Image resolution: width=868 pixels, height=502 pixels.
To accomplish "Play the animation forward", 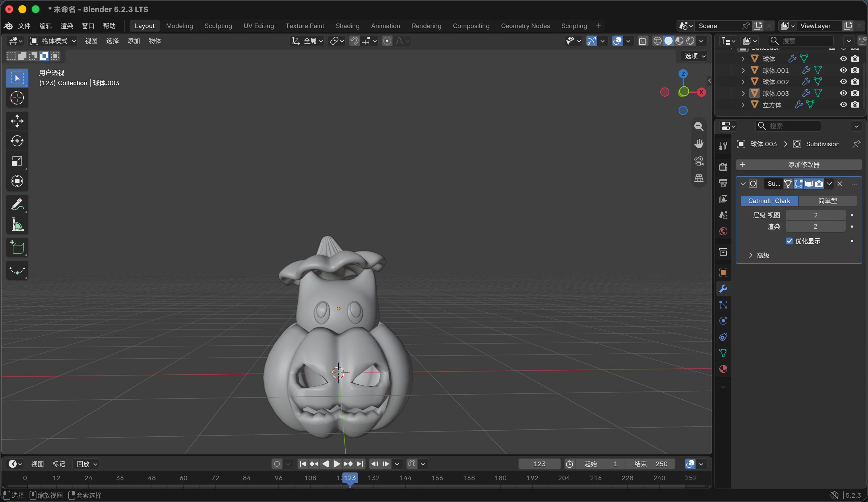I will pos(336,464).
